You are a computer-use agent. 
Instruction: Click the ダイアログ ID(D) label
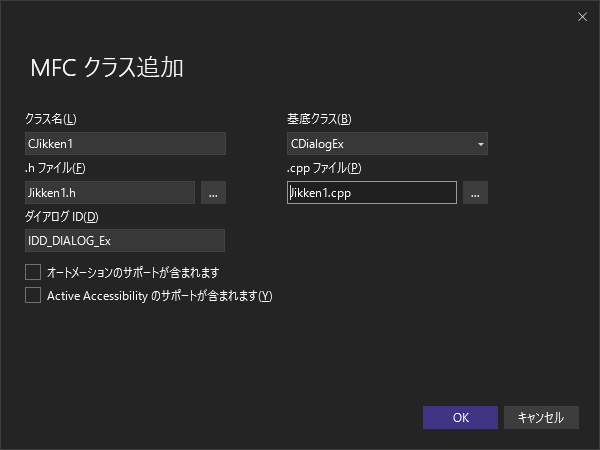point(62,217)
